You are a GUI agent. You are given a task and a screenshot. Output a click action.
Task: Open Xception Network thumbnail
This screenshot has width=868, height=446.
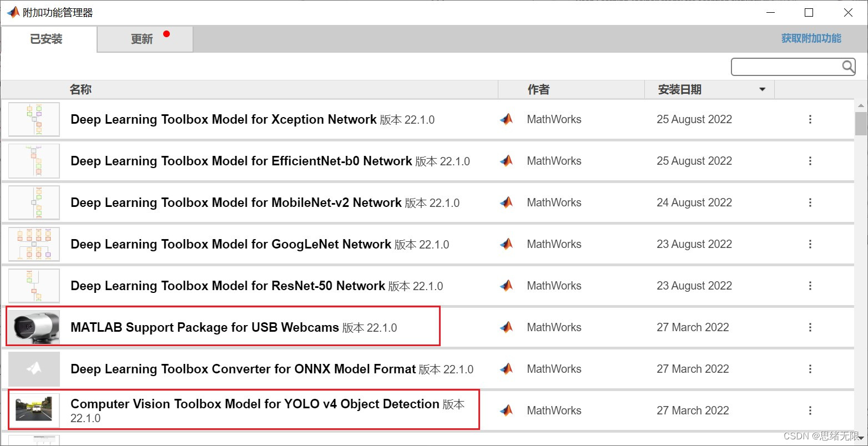pyautogui.click(x=34, y=119)
